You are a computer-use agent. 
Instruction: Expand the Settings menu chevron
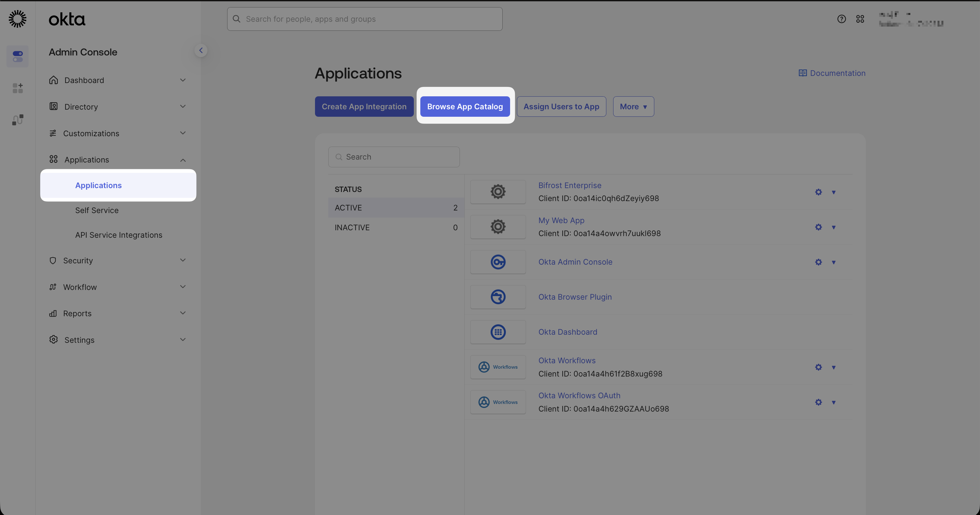183,340
